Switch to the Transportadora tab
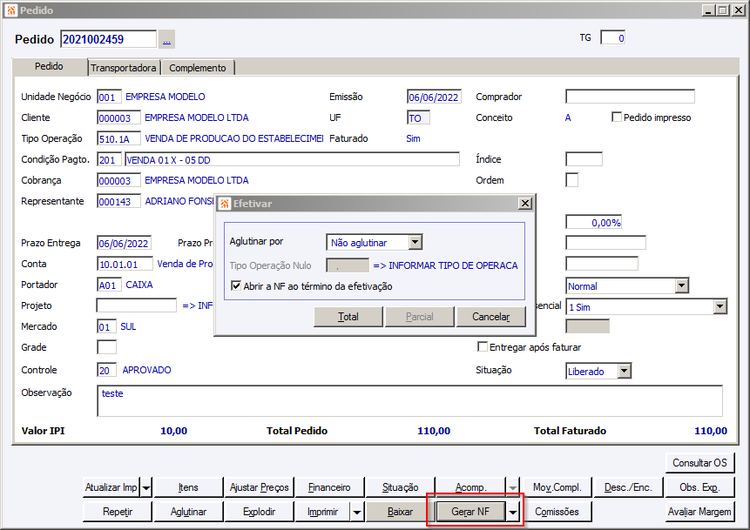 pos(123,68)
